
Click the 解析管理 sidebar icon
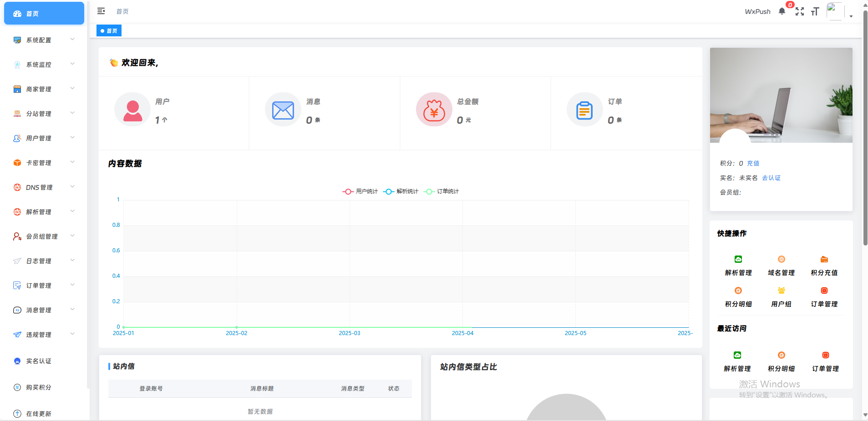point(17,212)
